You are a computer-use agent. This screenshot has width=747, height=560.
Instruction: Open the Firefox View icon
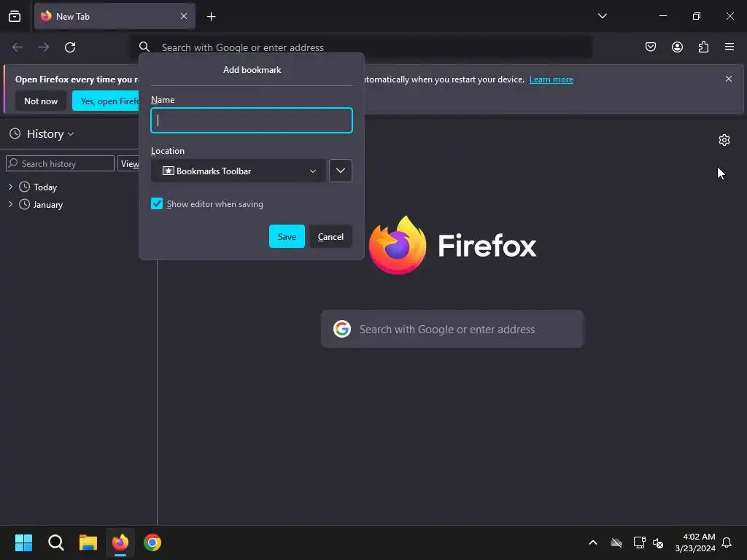coord(15,16)
